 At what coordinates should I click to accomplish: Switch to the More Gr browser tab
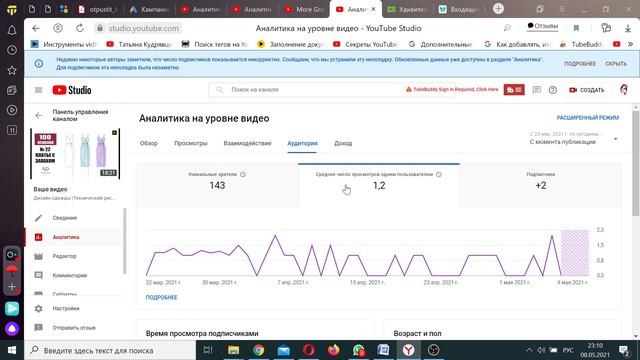pyautogui.click(x=304, y=9)
